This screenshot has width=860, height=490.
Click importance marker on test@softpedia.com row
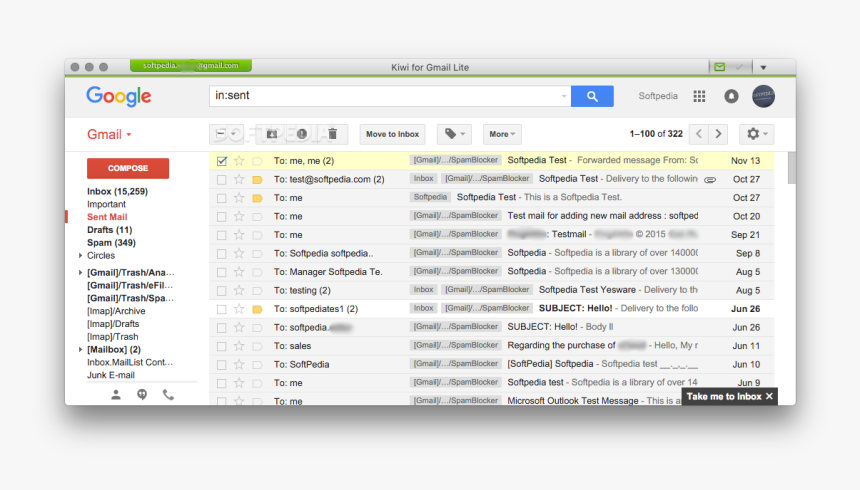[x=257, y=179]
